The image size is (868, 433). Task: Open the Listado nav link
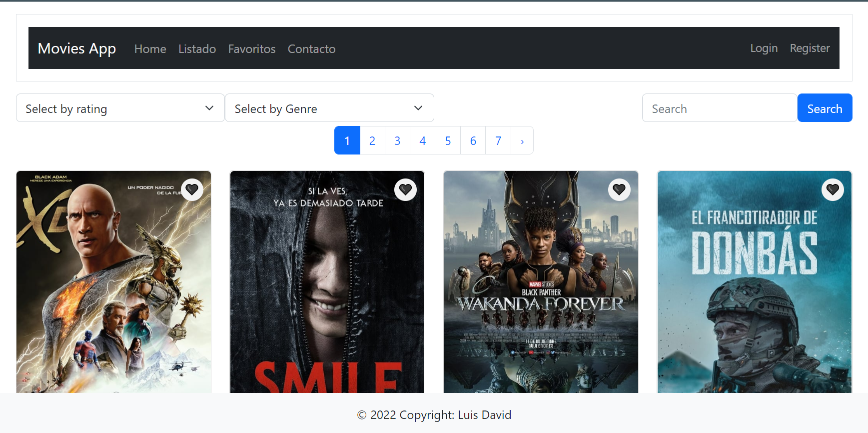[x=197, y=49]
